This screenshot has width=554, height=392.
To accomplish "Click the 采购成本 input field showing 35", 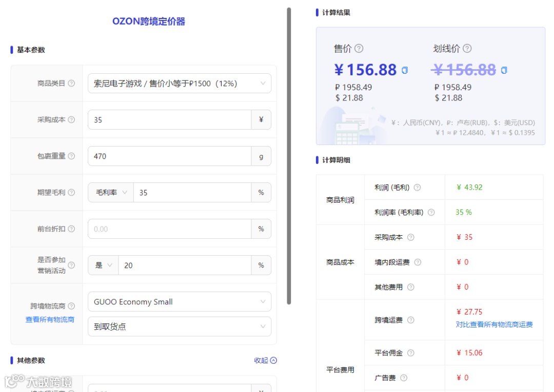I will (x=170, y=119).
